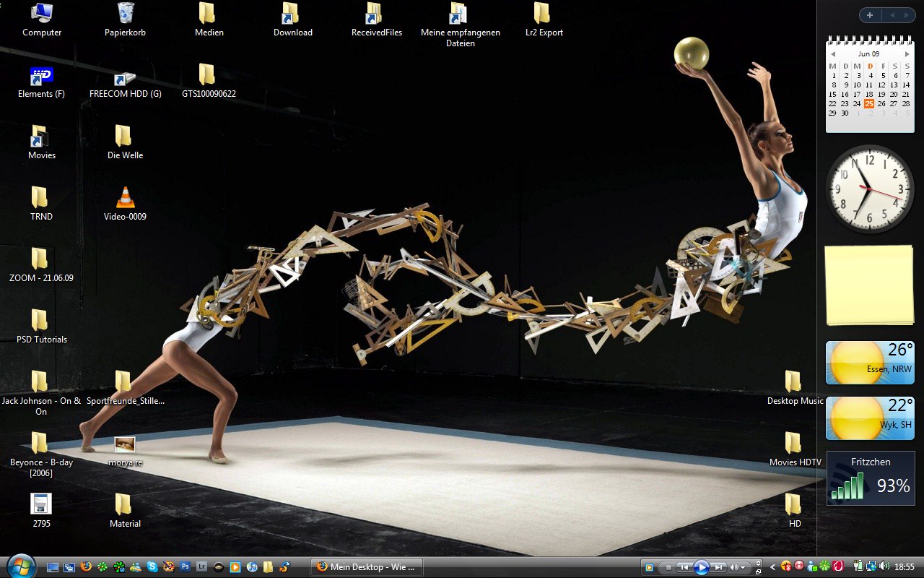Stop playback in the Media Player toolbar
924x578 pixels.
pos(668,567)
